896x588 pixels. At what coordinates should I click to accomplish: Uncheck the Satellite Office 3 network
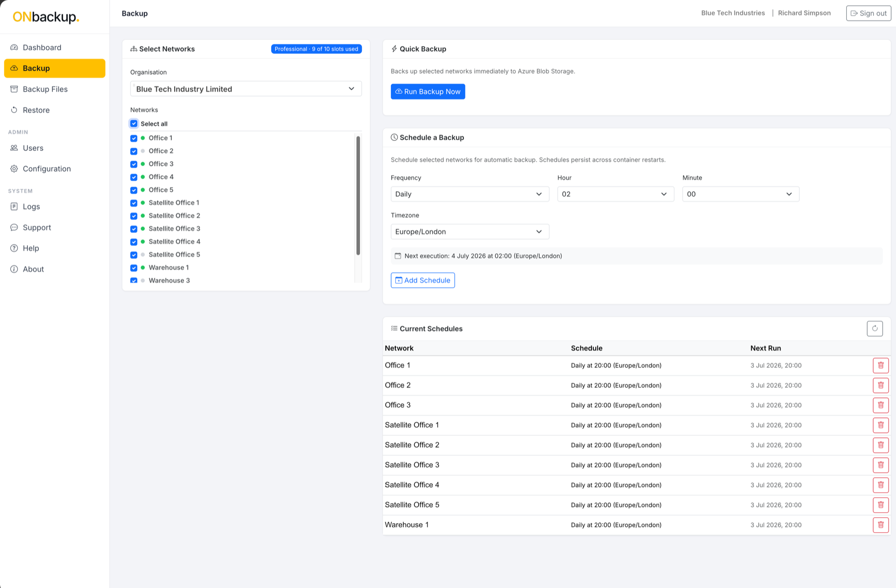134,229
